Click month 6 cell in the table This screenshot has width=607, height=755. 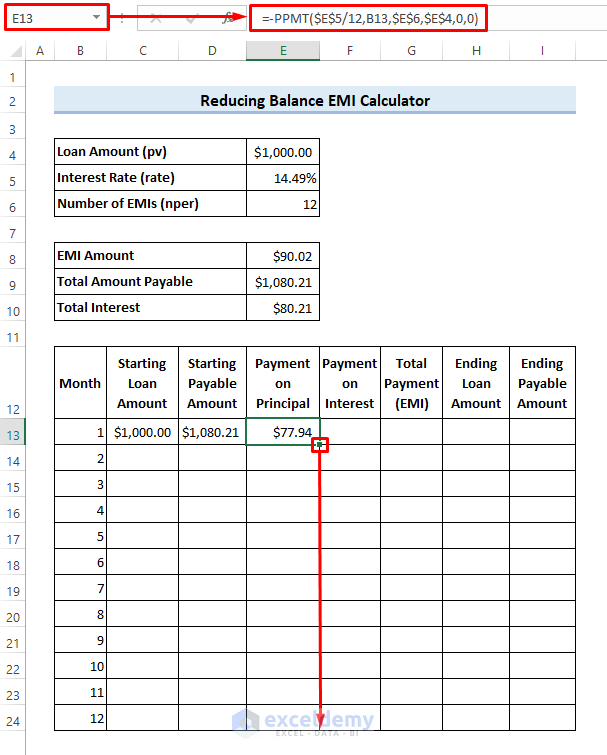pos(80,562)
